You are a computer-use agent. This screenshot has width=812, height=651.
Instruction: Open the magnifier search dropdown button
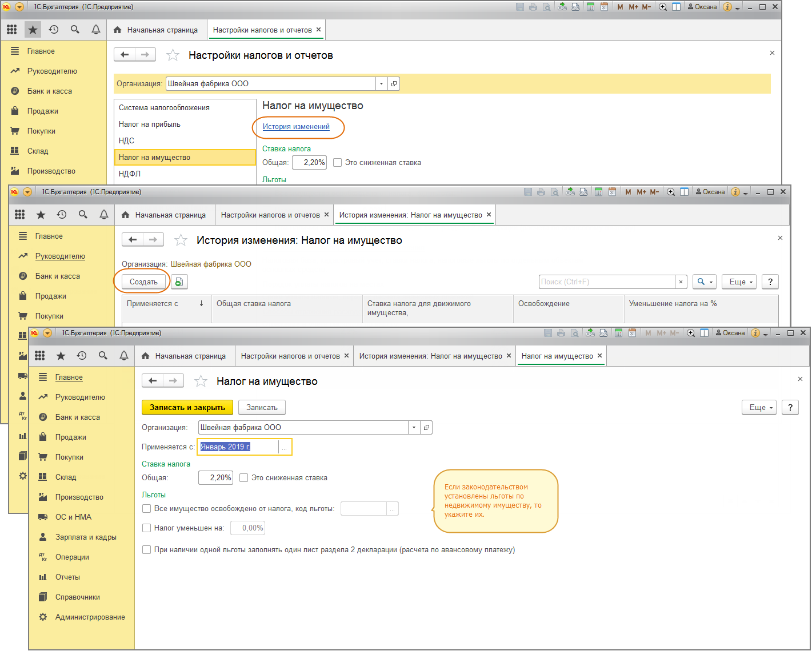click(x=705, y=282)
